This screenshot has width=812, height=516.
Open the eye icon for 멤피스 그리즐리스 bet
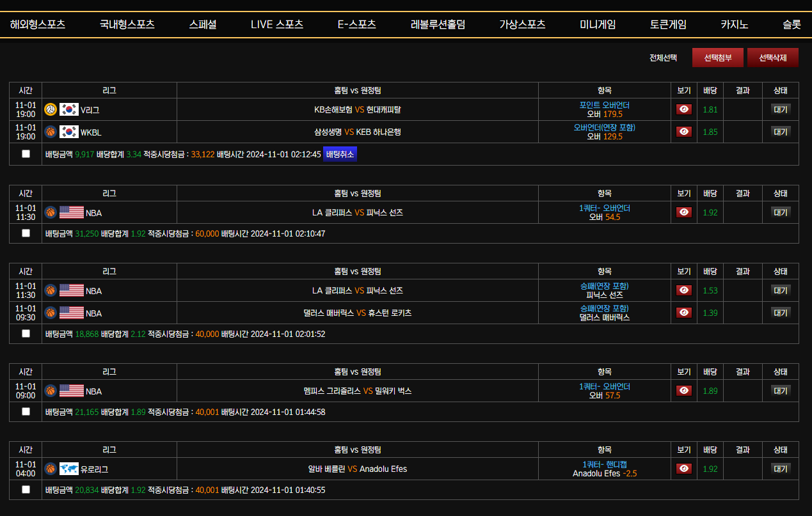coord(684,391)
